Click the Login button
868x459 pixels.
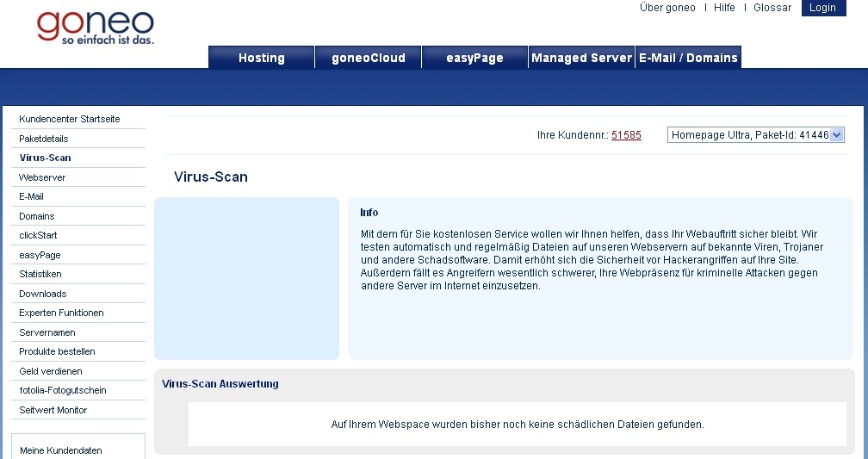click(823, 8)
